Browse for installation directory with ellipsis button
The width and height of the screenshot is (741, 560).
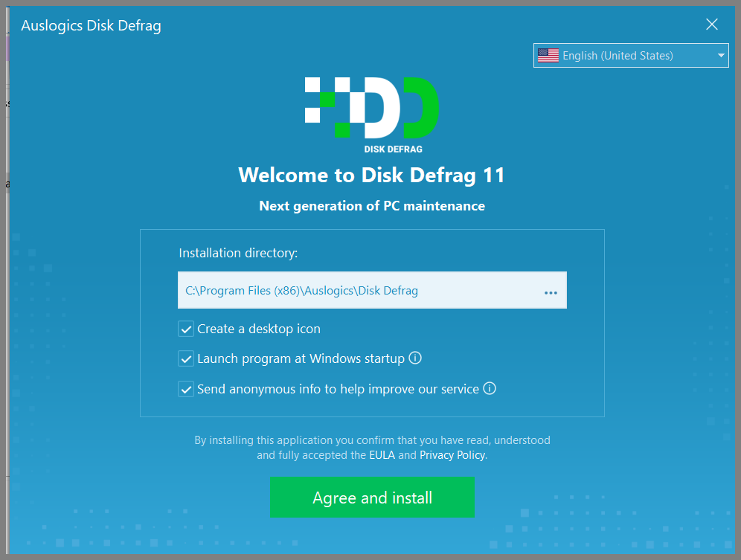[x=551, y=292]
